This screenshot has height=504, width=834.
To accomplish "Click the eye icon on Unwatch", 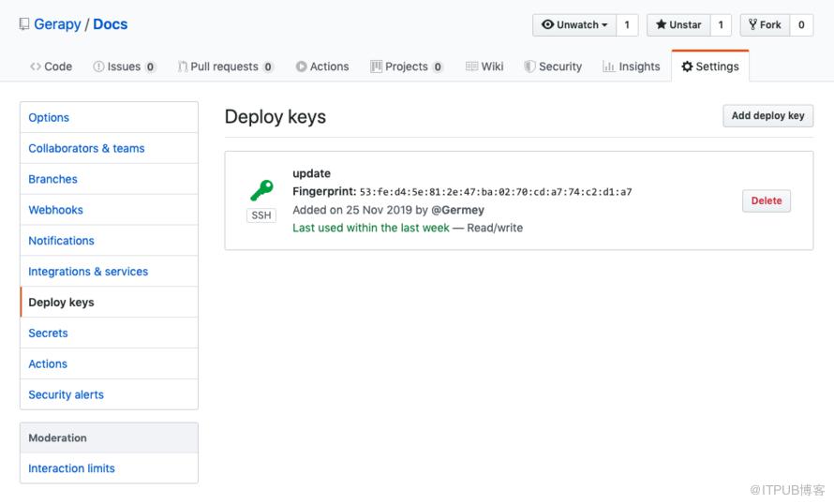I will pyautogui.click(x=548, y=24).
